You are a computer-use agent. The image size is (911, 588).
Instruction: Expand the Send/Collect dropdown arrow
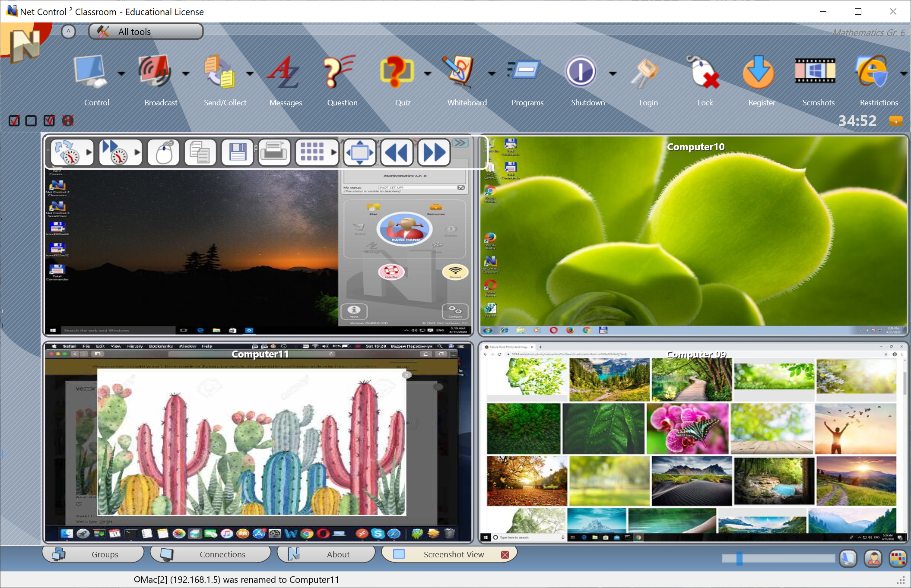pos(250,73)
